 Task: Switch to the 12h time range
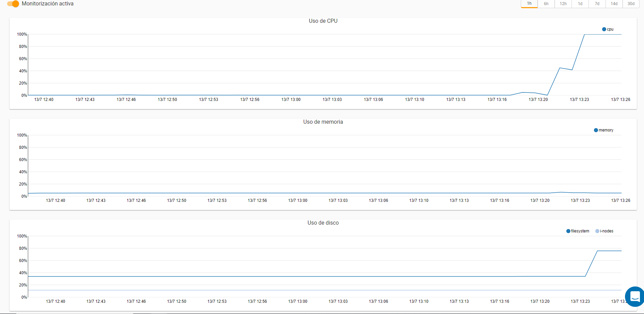[x=563, y=4]
